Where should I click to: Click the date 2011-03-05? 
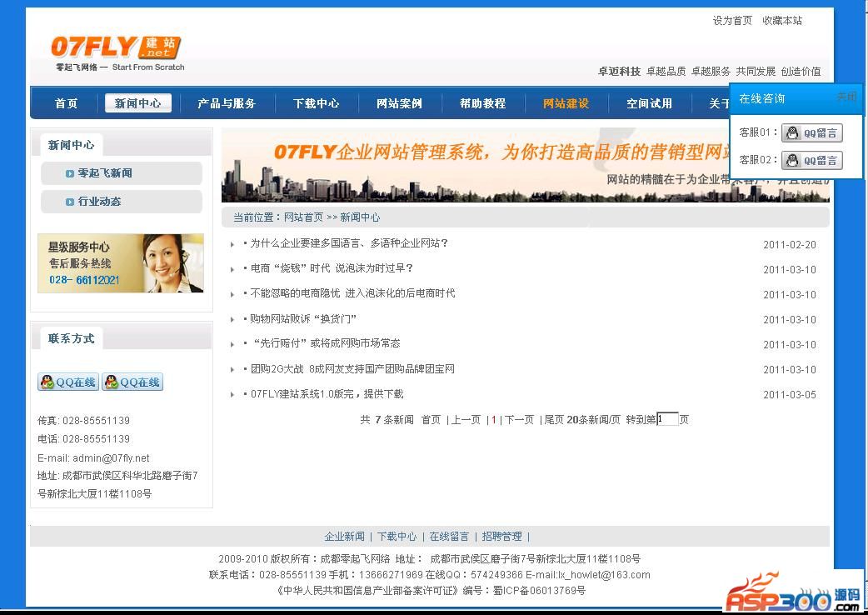point(790,395)
